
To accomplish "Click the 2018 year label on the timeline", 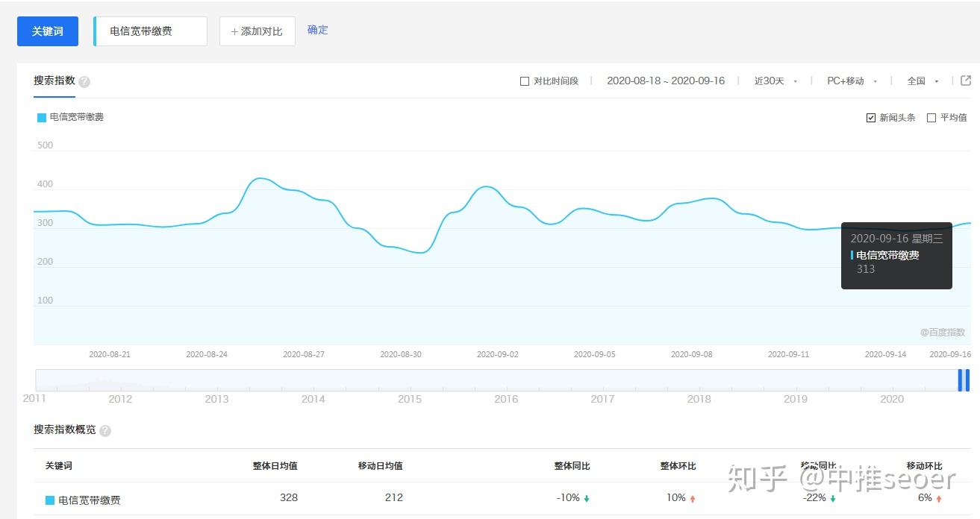I will point(699,399).
